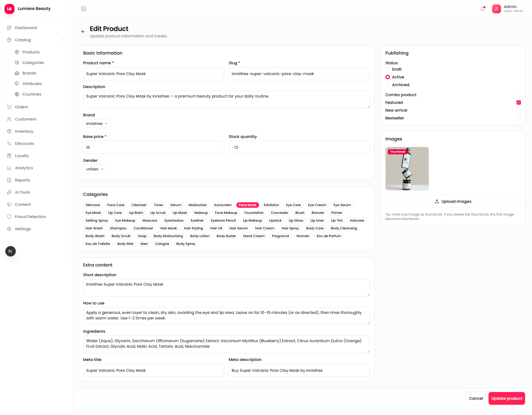The width and height of the screenshot is (532, 415).
Task: Click the AI Tools sparkle icon
Action: 9,192
